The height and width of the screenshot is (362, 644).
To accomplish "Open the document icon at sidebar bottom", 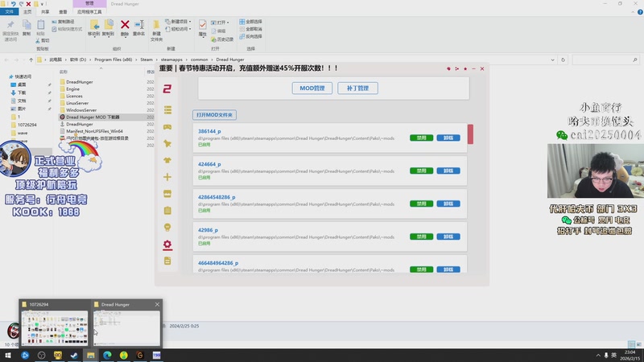I will coord(167,261).
